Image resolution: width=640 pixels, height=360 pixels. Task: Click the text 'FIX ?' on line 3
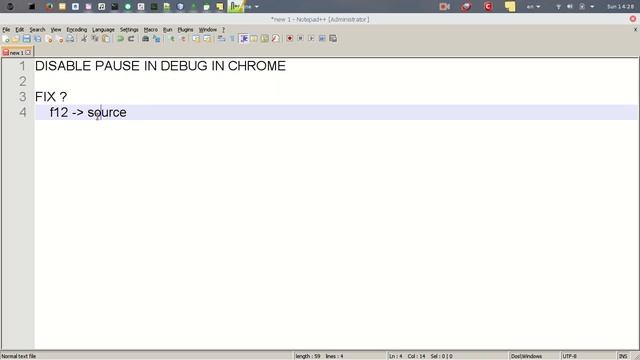click(51, 97)
